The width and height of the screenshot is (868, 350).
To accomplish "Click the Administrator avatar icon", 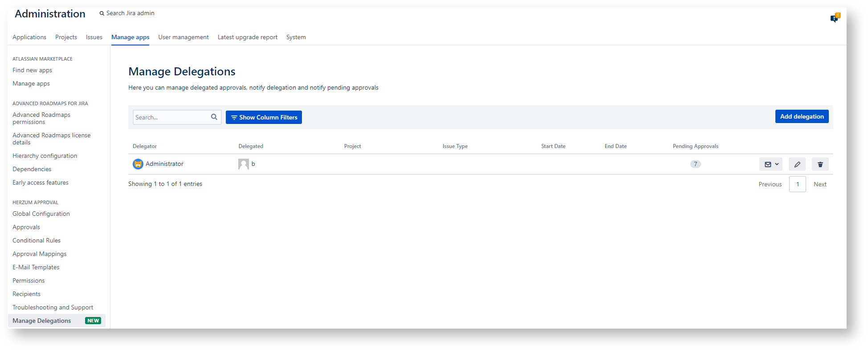I will pos(138,164).
